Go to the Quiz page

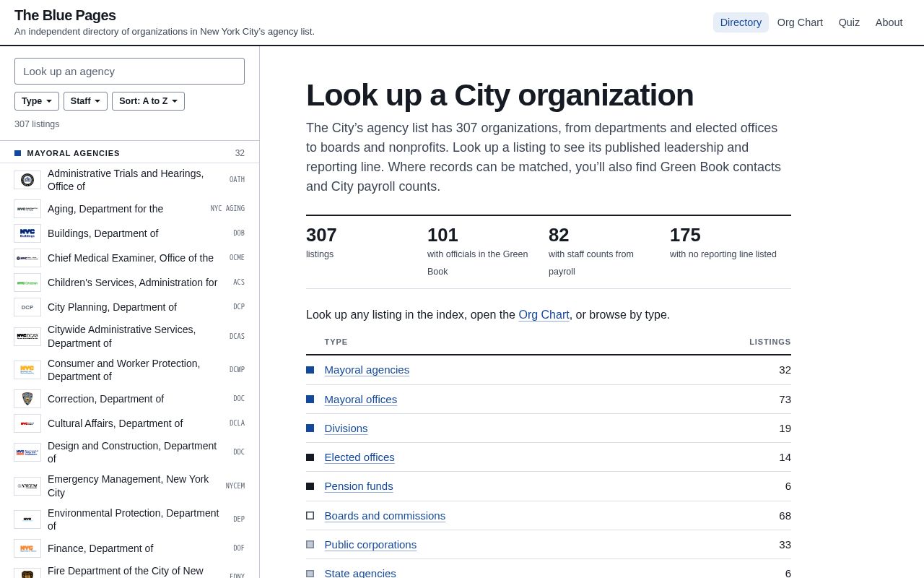pos(849,22)
